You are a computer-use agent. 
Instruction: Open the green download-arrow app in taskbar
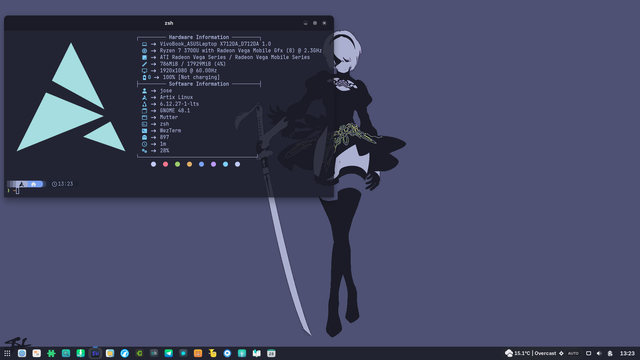(x=80, y=353)
